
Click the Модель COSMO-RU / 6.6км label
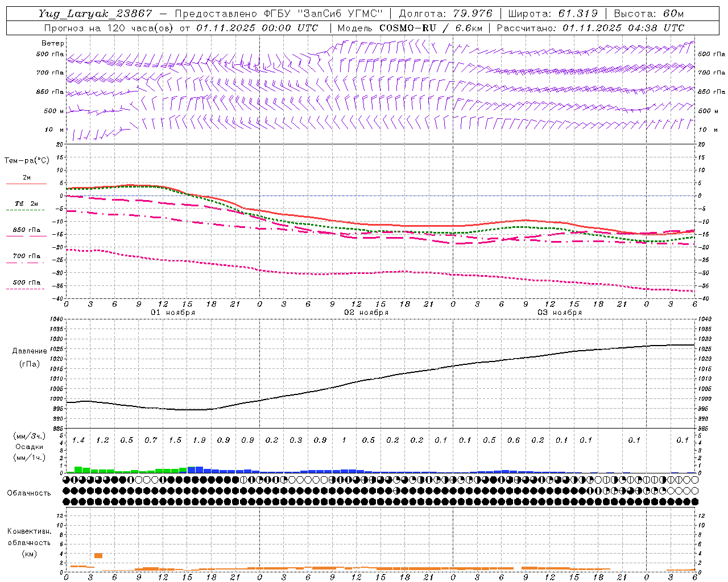coord(409,28)
